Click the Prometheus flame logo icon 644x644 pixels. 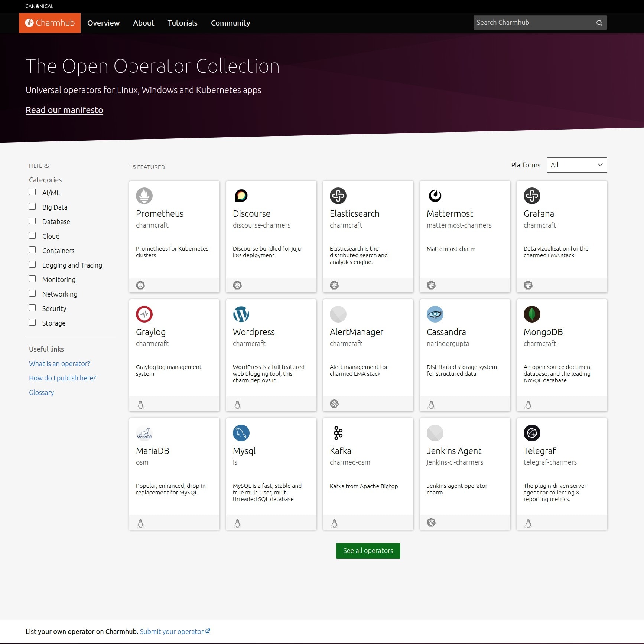[x=144, y=196]
